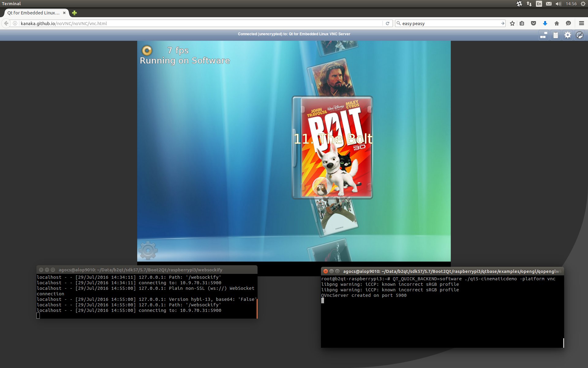Open the session power gear menu
Viewport: 588px width, 368px height.
tap(583, 4)
